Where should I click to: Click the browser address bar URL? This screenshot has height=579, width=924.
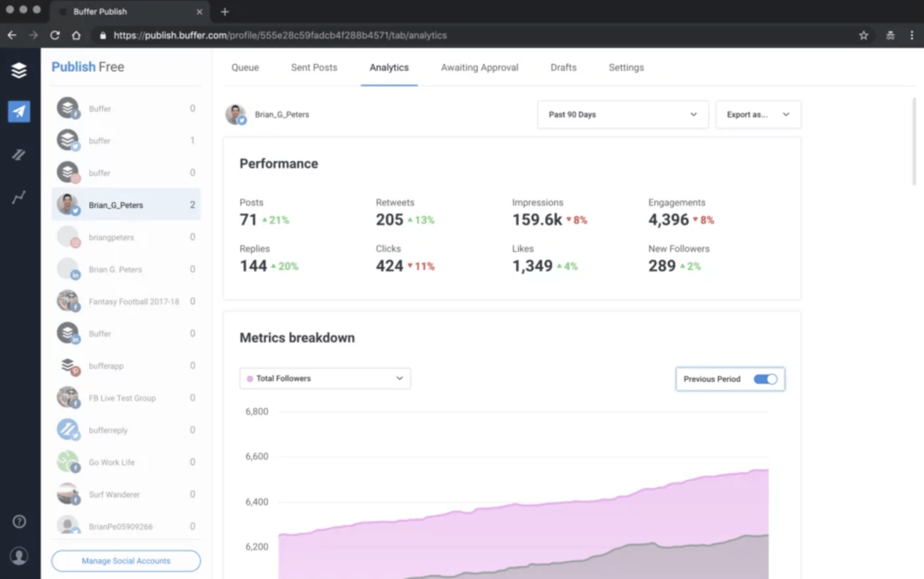pyautogui.click(x=280, y=35)
